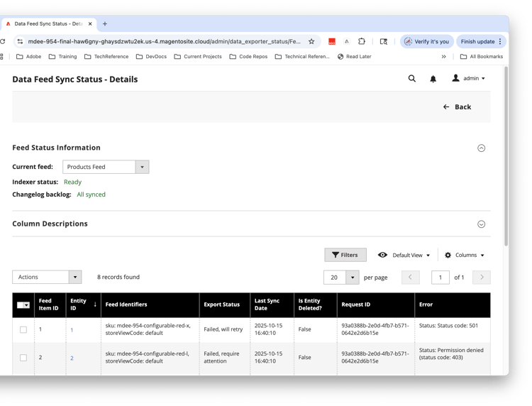The height and width of the screenshot is (406, 532).
Task: Open the DevDocs bookmarks folder
Action: point(151,57)
